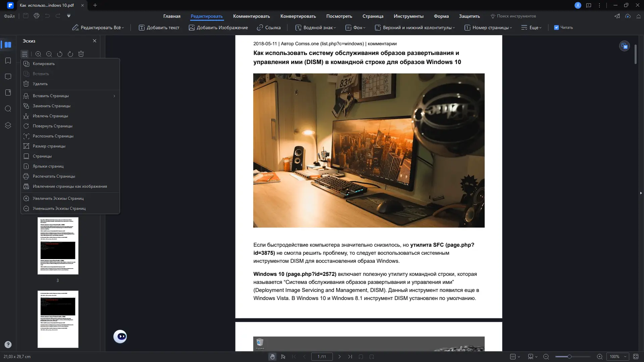Viewport: 644px width, 362px height.
Task: Toggle fullscreen mode icon in status bar
Action: pyautogui.click(x=636, y=357)
